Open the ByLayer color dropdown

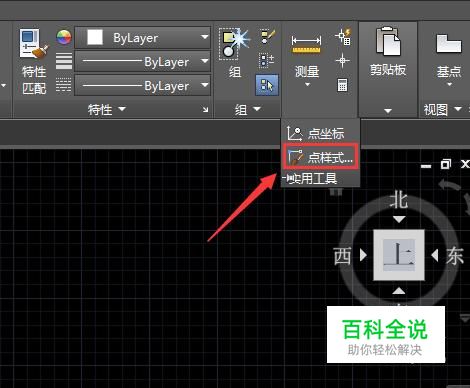coord(205,37)
